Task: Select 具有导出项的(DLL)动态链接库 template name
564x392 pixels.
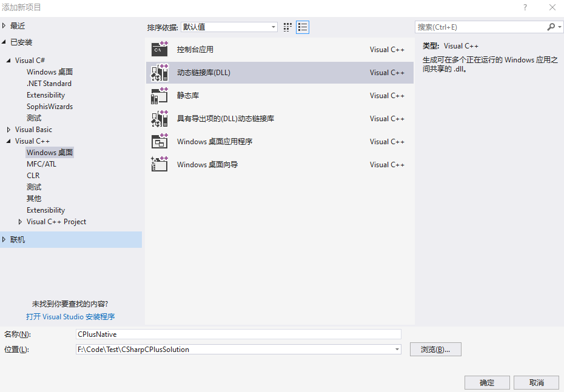Action: [x=226, y=119]
